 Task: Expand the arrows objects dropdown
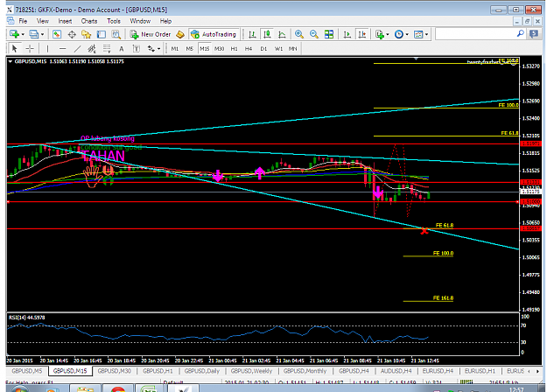158,49
